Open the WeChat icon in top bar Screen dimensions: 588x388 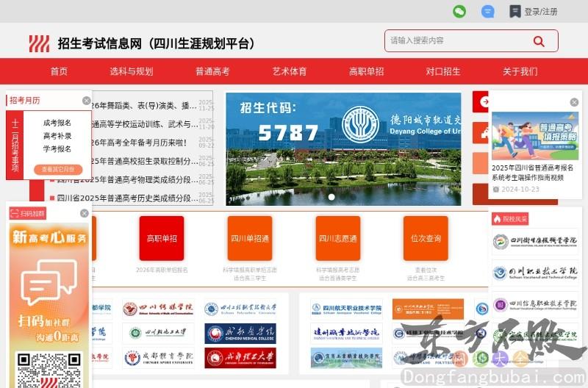459,11
